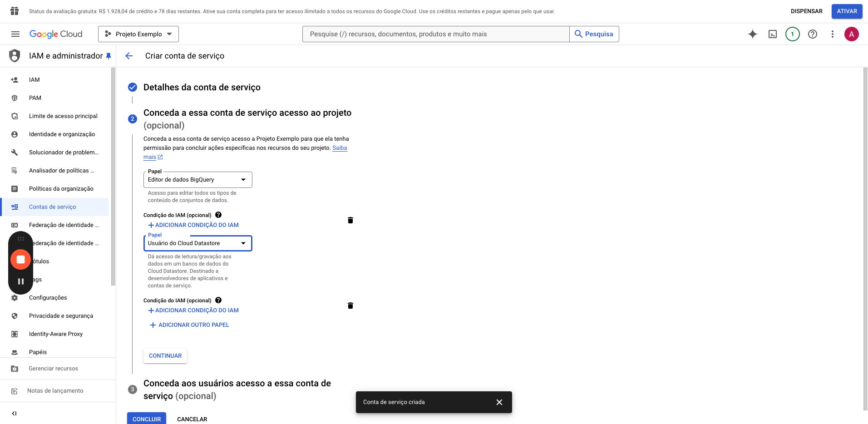Click the sidebar vertical scrollbar
This screenshot has width=868, height=424.
pyautogui.click(x=113, y=177)
